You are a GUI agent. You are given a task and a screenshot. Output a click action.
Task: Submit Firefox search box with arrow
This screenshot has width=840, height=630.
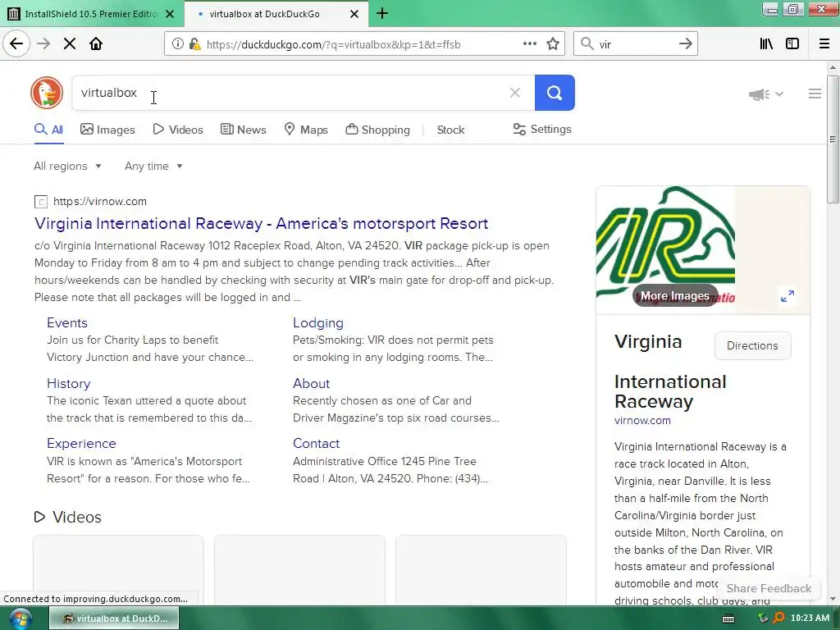685,44
